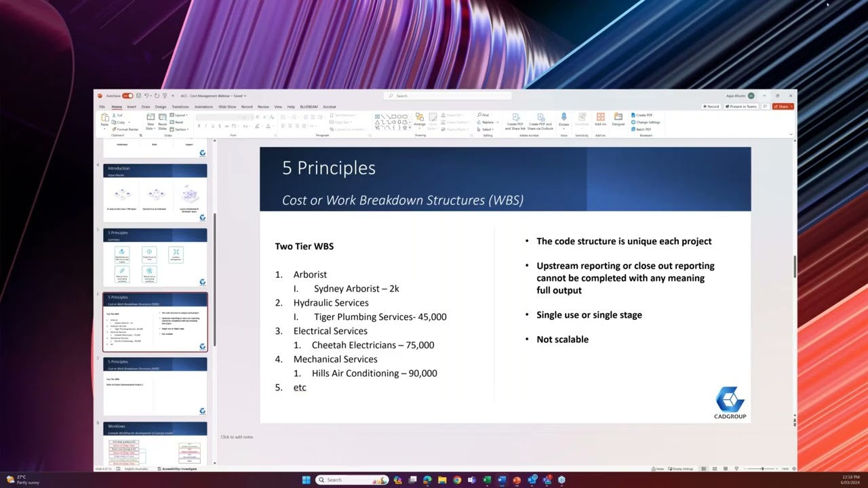Open the File menu

102,106
